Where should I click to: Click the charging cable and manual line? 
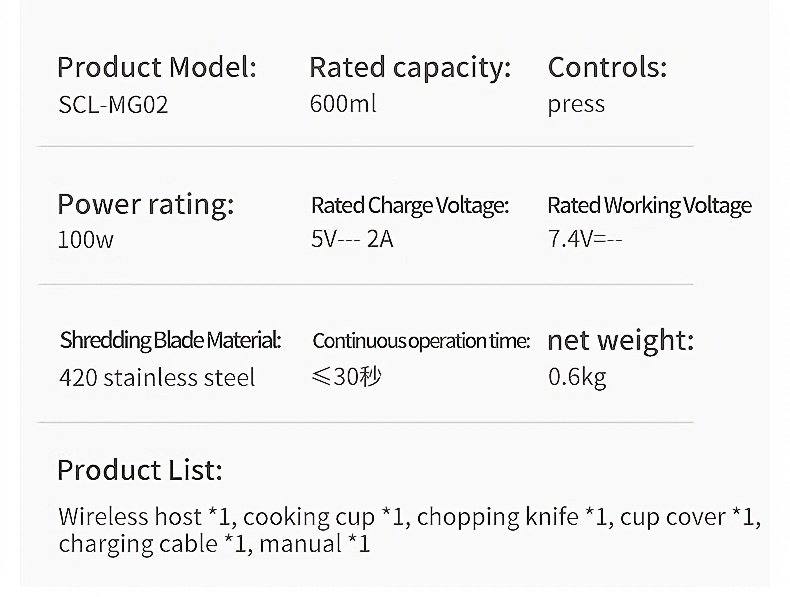click(214, 544)
